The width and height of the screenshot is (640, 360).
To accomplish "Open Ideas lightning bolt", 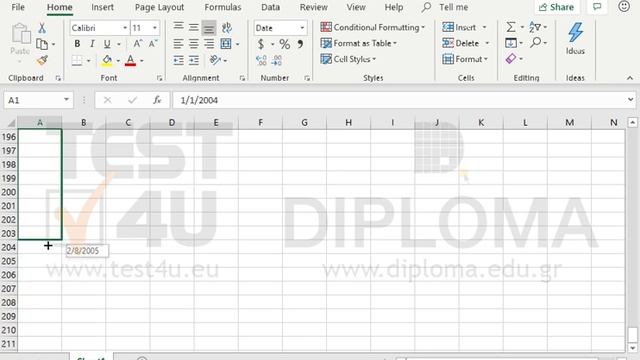I will coord(575,33).
